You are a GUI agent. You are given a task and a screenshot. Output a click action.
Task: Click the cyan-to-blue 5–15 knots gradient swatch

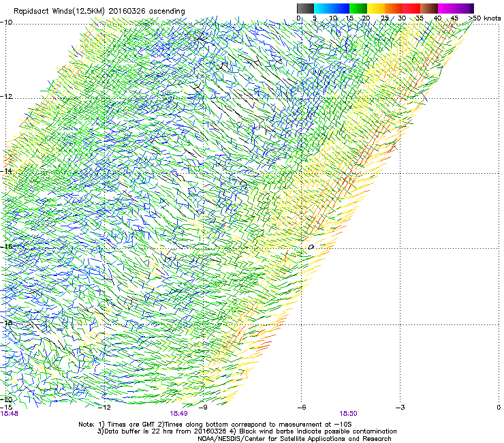pyautogui.click(x=332, y=8)
